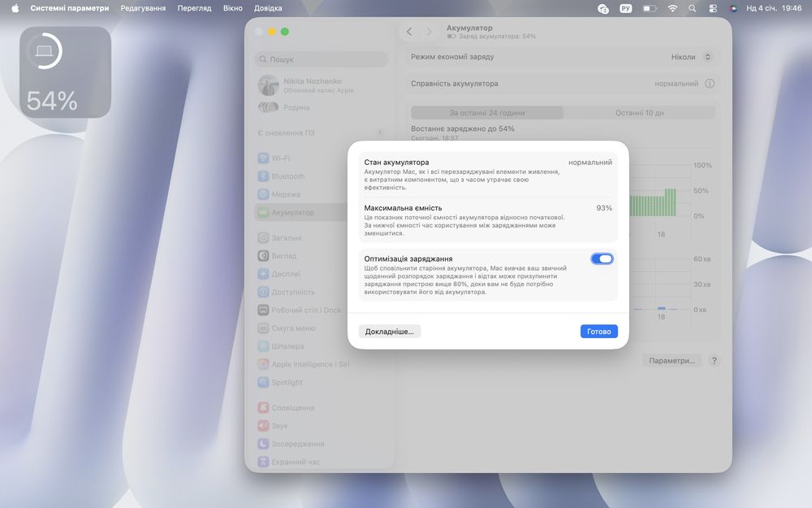This screenshot has width=812, height=508.
Task: Open Є оновлення ПЗ item
Action: click(321, 132)
